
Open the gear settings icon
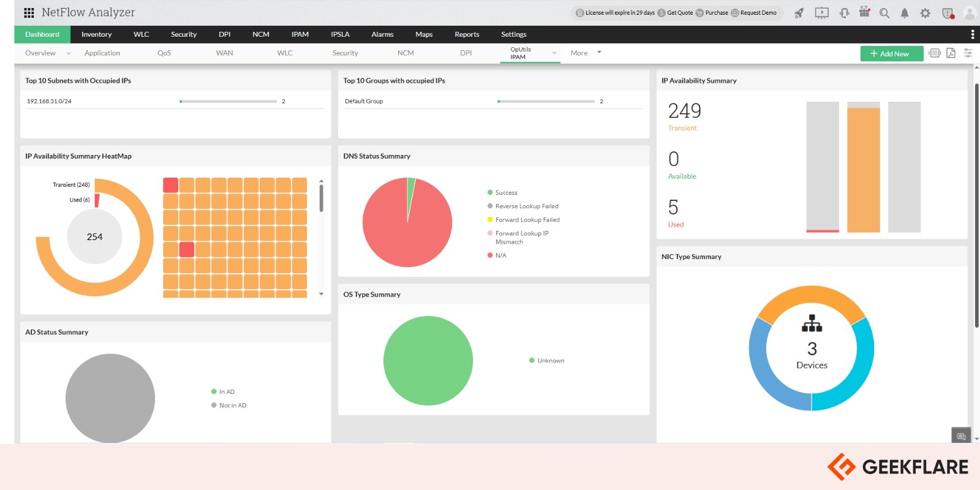[925, 13]
